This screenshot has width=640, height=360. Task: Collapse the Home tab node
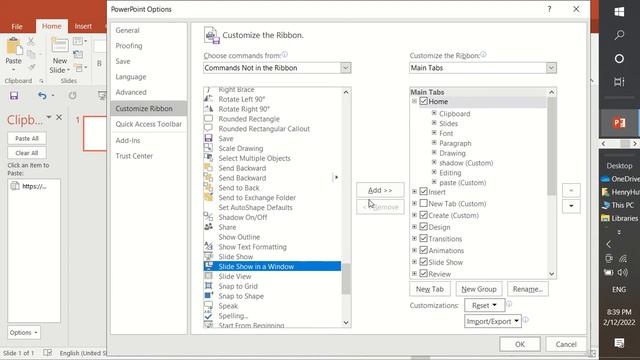coord(414,101)
